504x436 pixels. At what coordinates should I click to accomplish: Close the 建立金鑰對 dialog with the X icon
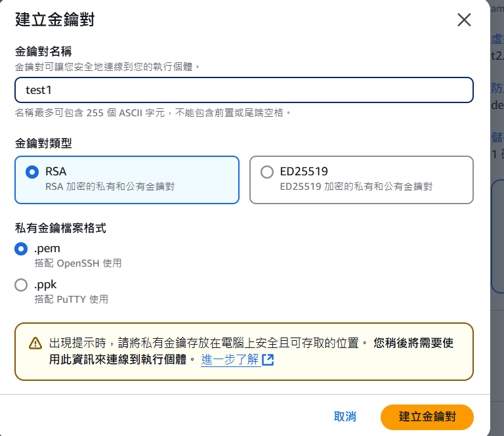pos(464,20)
